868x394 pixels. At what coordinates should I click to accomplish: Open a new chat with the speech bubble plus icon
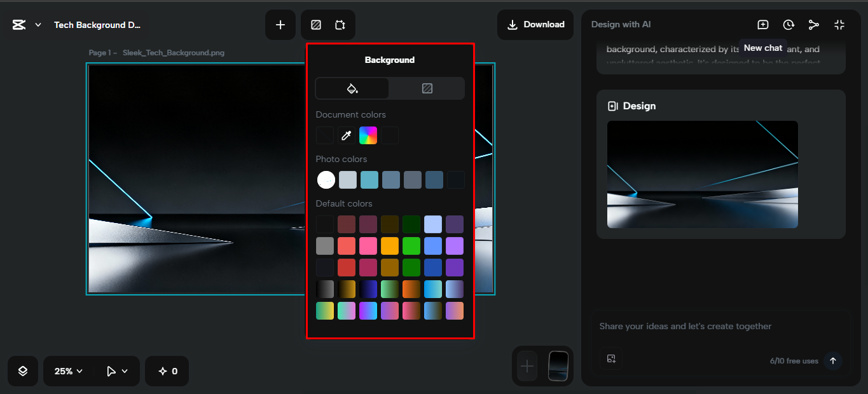tap(762, 24)
